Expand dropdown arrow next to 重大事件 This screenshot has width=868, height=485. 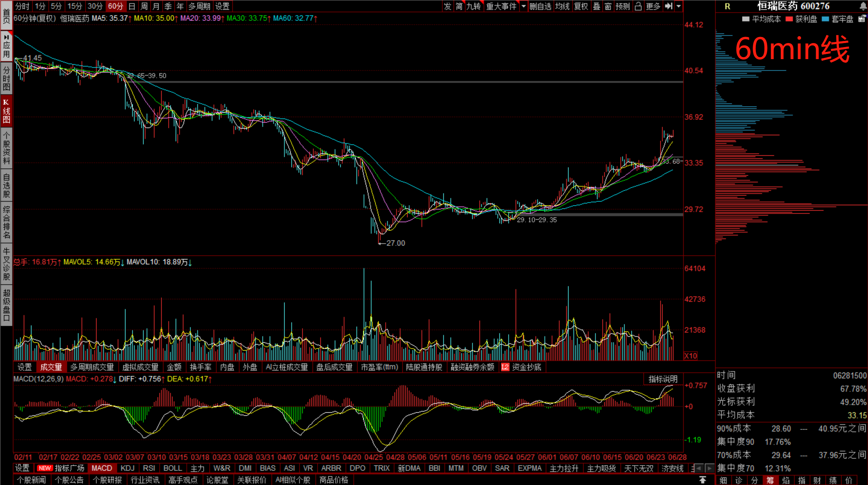click(524, 6)
